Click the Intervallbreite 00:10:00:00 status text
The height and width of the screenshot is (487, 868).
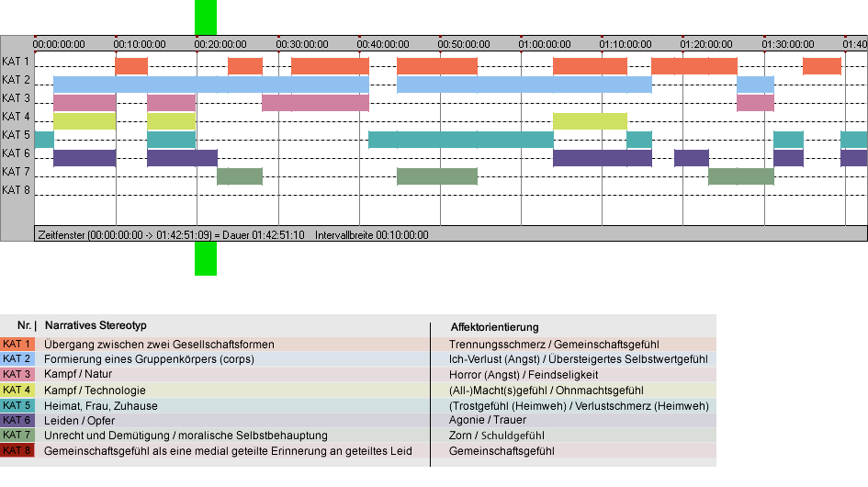click(x=371, y=235)
